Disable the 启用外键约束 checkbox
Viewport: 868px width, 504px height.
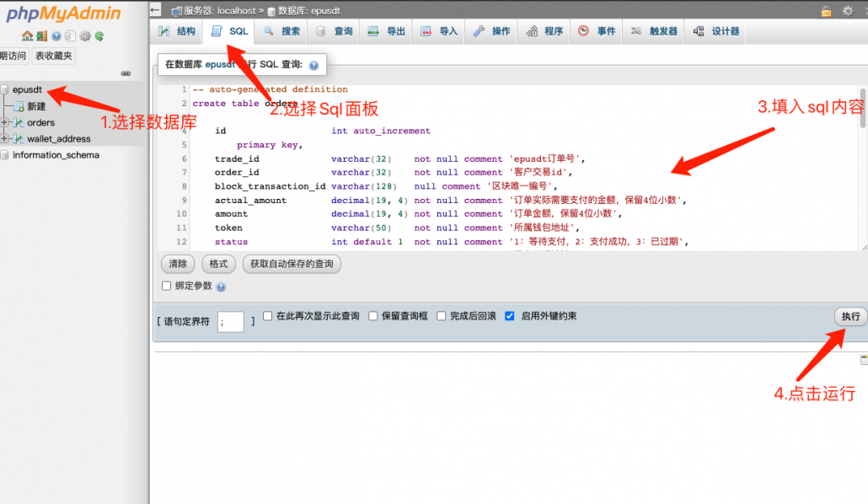(509, 316)
